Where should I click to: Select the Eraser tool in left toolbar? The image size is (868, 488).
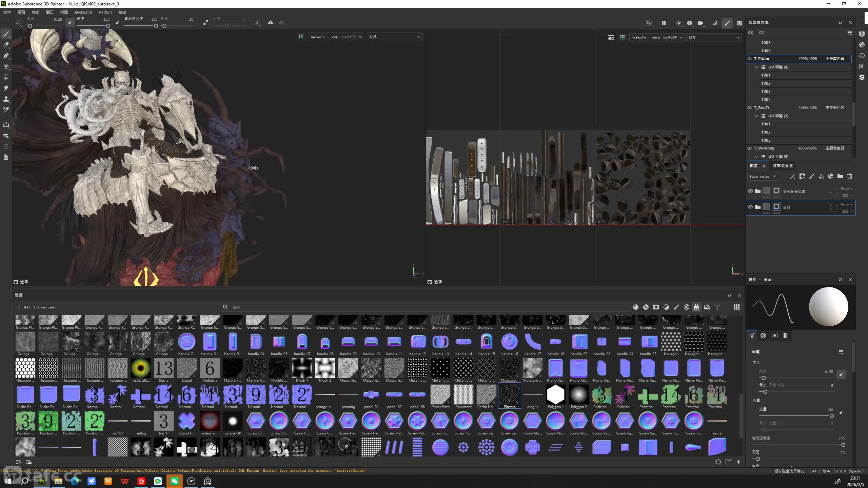coord(6,45)
